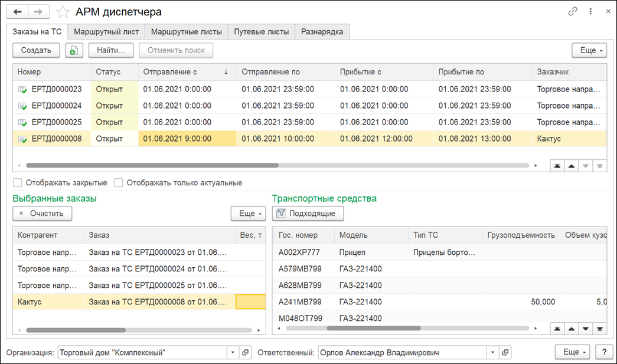Viewport: 617px width, 364px height.
Task: Open the three-dot window menu icon
Action: tap(590, 12)
